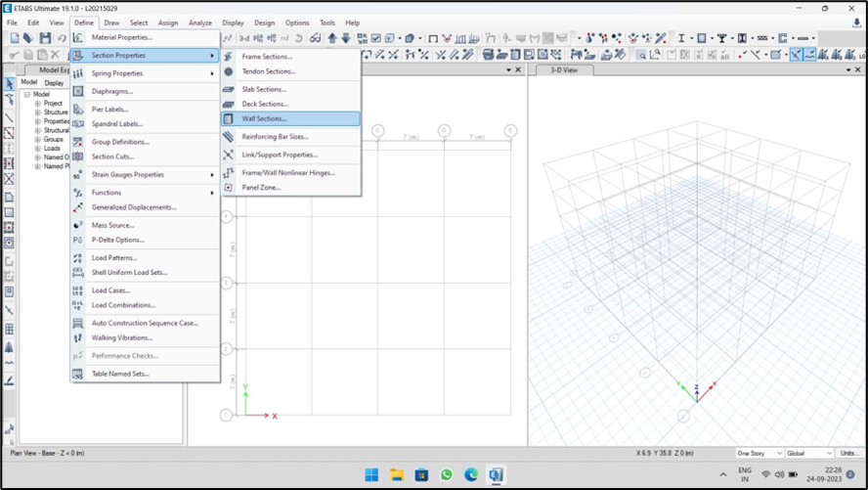Screen dimensions: 868x490
Task: Click the Save model floppy icon
Action: tap(45, 38)
